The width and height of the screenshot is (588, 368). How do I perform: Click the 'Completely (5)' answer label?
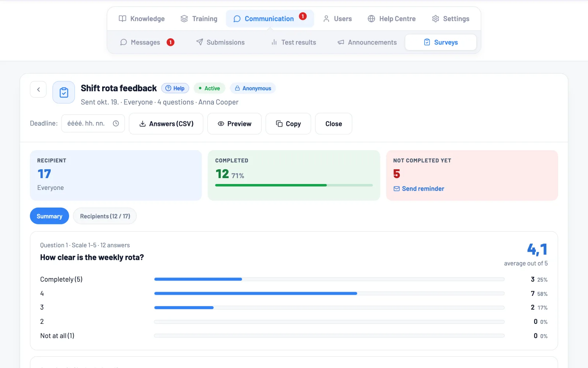[61, 279]
